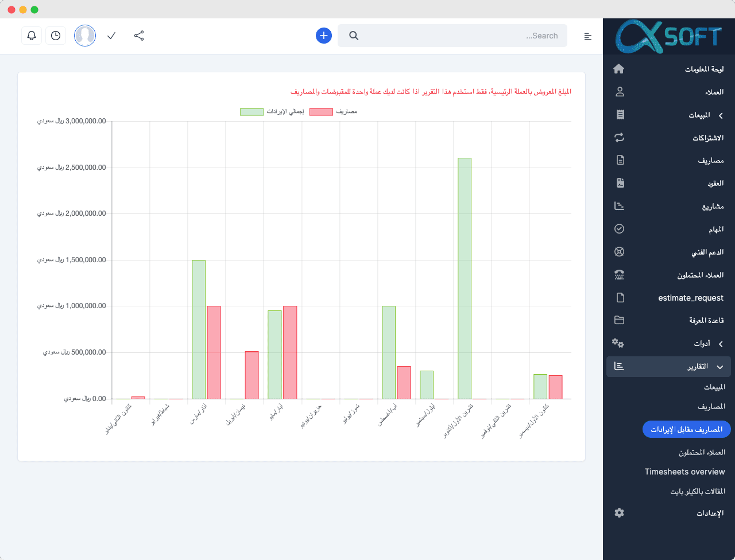This screenshot has height=560, width=735.
Task: Click the August green revenue bar
Action: tap(389, 352)
